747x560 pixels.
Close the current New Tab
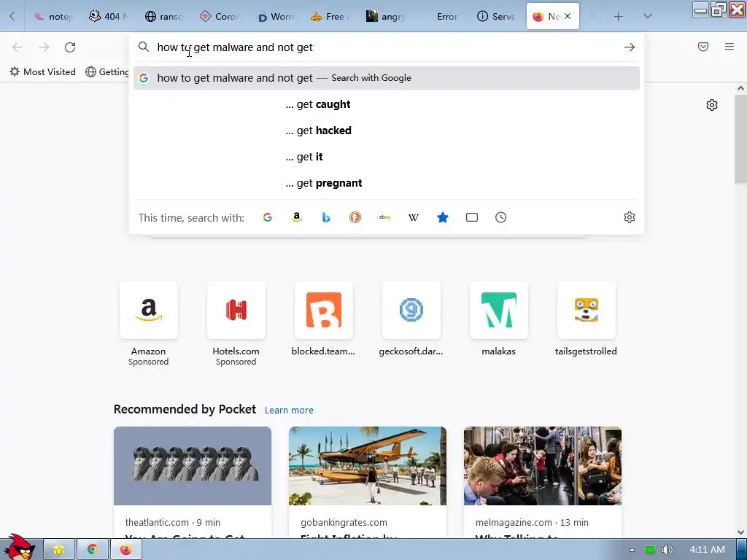pyautogui.click(x=568, y=16)
